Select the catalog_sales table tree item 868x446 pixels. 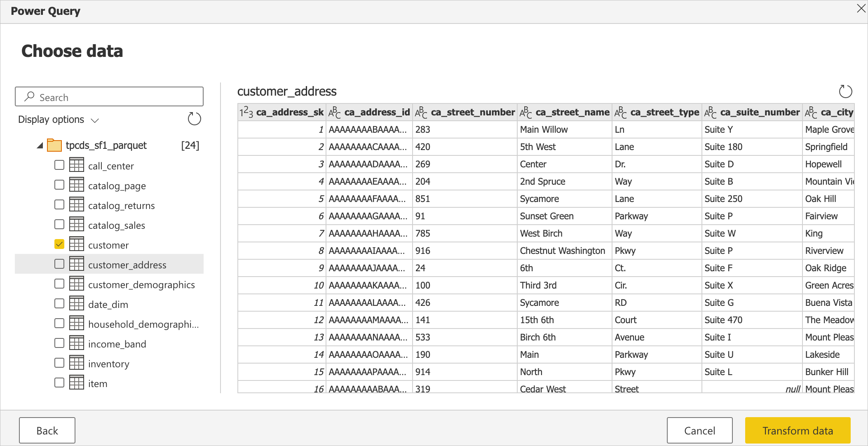(x=117, y=225)
